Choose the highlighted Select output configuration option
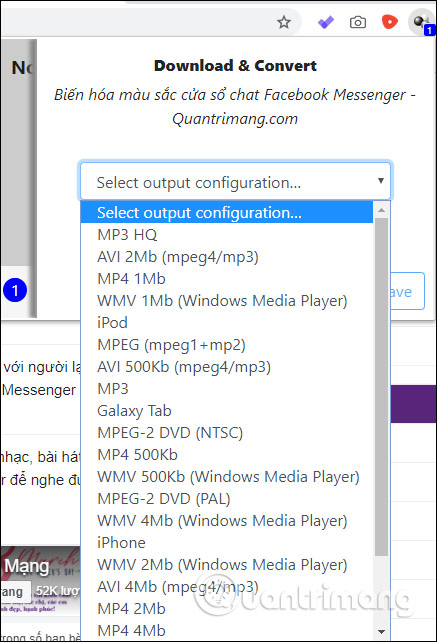 227,212
